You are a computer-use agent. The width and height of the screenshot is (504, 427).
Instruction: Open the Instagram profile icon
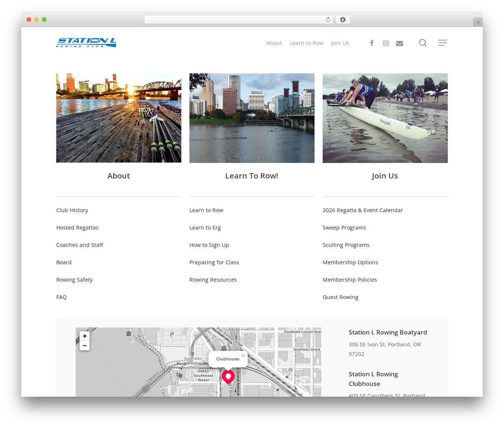coord(386,43)
